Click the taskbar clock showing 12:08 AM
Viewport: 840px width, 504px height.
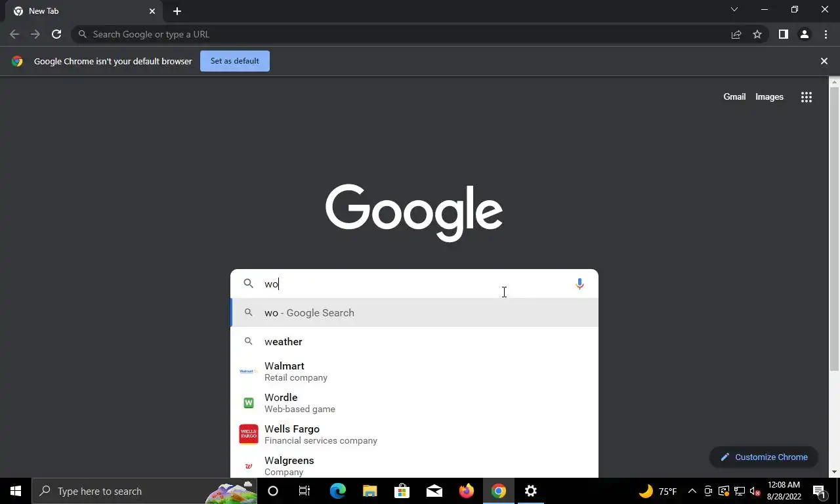(x=784, y=491)
